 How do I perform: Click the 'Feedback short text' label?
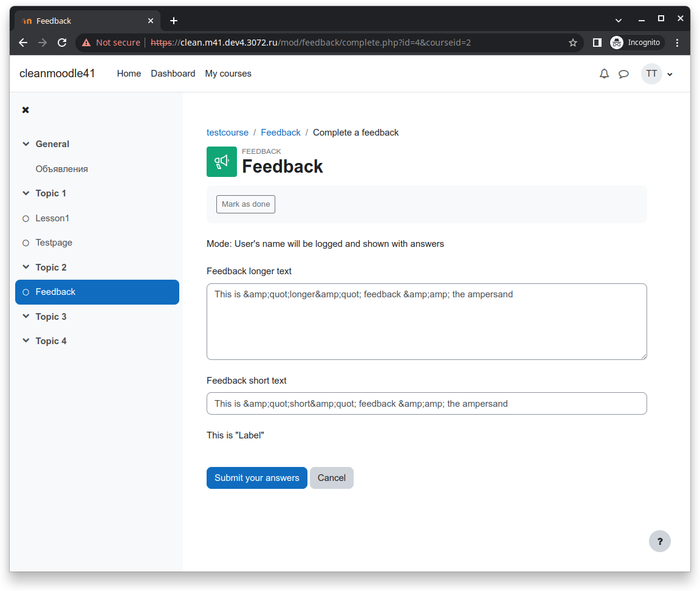point(247,381)
